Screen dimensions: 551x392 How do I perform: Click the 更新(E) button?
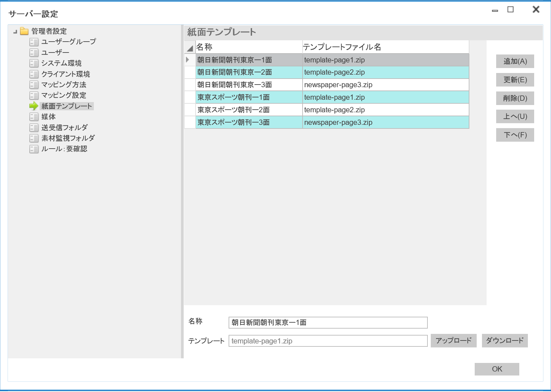(x=515, y=80)
